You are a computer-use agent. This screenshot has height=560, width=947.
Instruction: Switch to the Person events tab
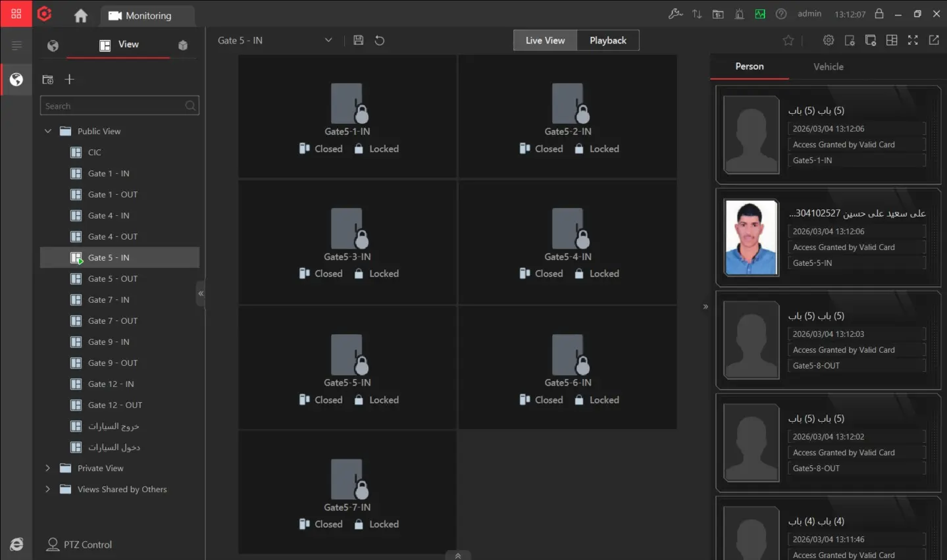[x=750, y=66]
